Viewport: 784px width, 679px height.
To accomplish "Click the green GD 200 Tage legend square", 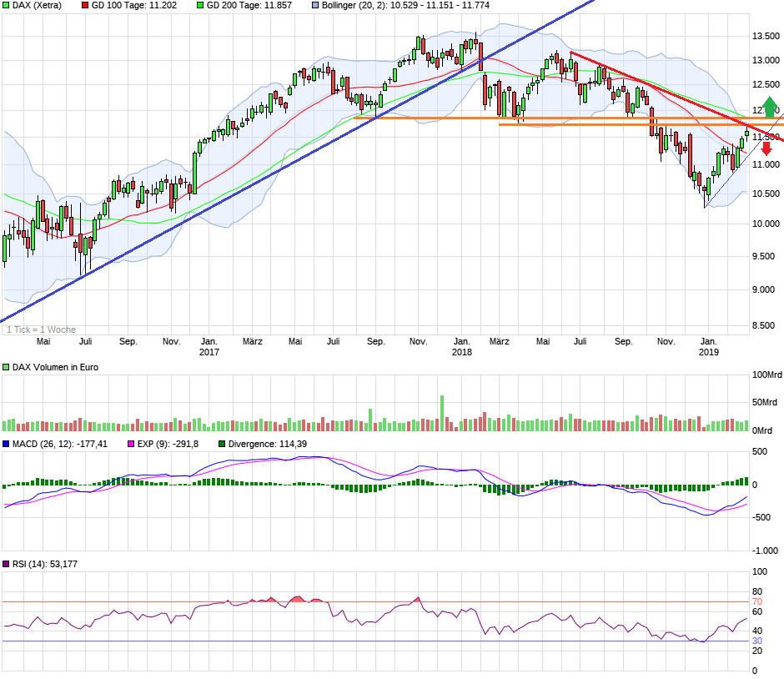I will click(x=200, y=6).
